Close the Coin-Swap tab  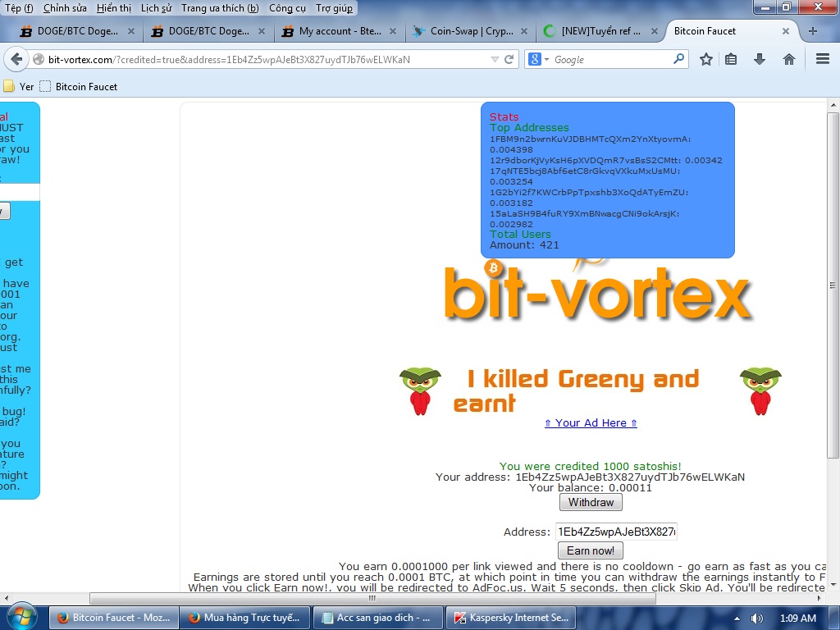[x=524, y=31]
